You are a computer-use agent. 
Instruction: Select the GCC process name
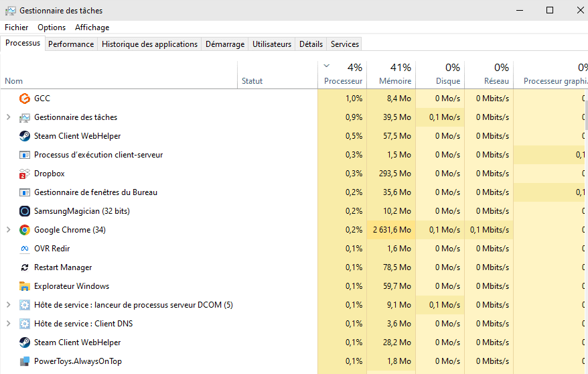tap(42, 99)
